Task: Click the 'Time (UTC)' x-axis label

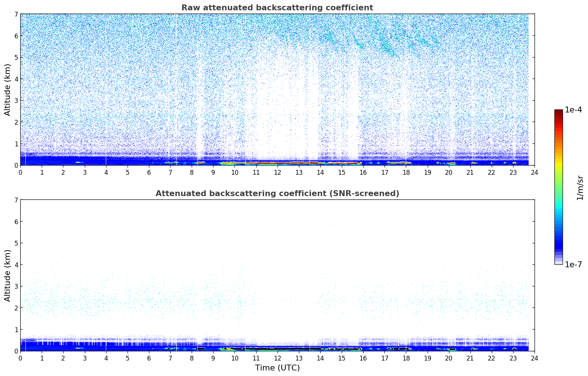Action: pos(277,368)
